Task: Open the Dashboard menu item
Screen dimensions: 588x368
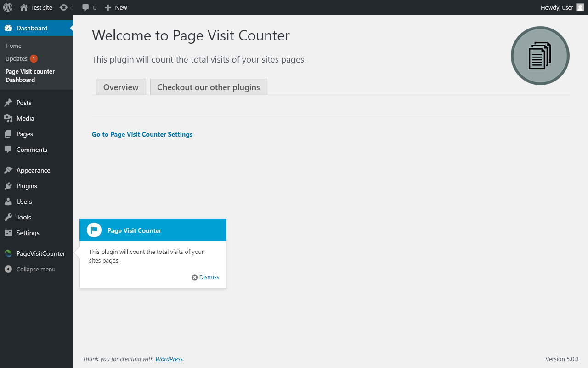Action: (37, 28)
